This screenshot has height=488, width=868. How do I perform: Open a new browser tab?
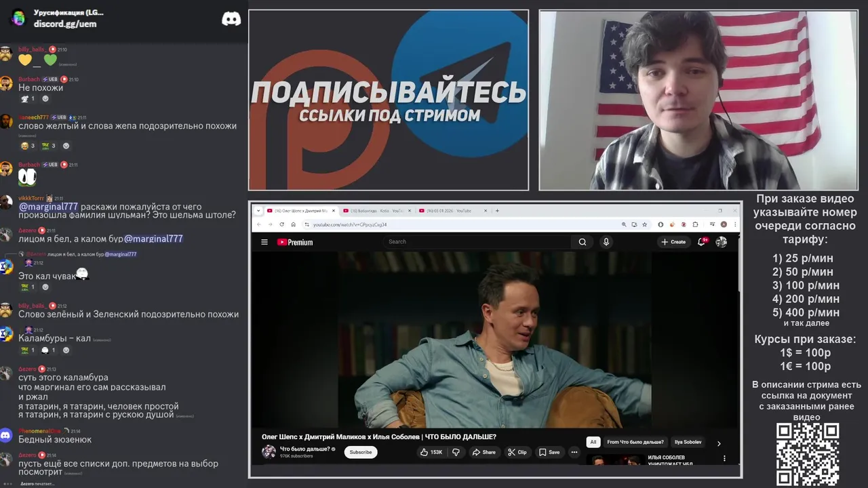pyautogui.click(x=497, y=211)
